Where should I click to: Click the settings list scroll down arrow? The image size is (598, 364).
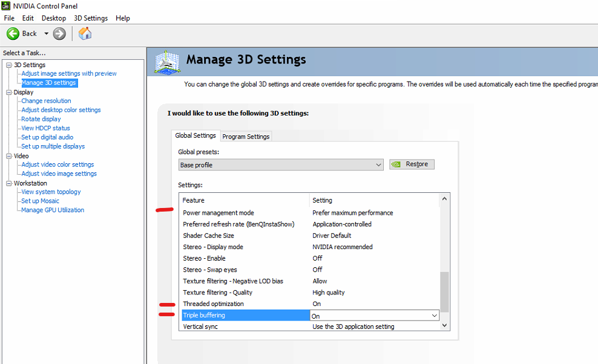tap(445, 325)
